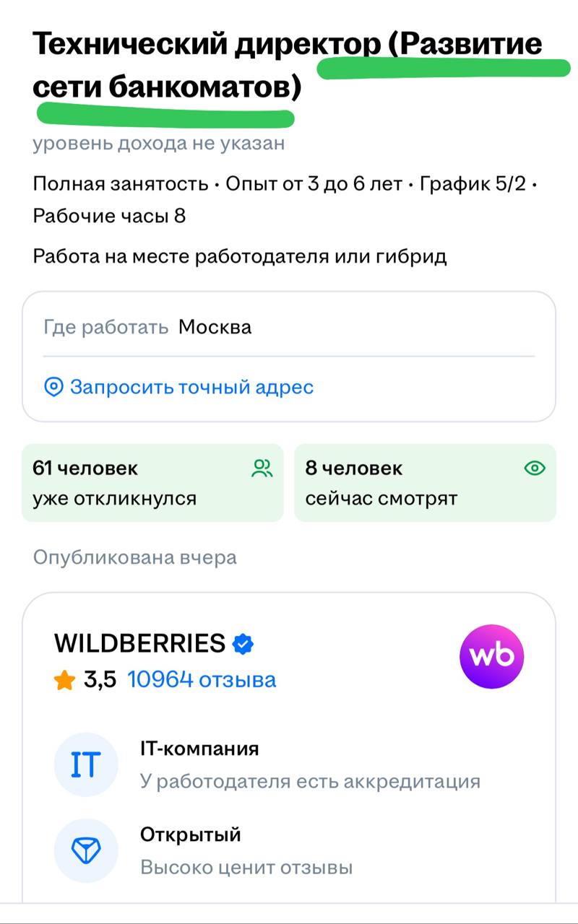
Task: Click the job title Технический директор heading
Action: pos(288,66)
